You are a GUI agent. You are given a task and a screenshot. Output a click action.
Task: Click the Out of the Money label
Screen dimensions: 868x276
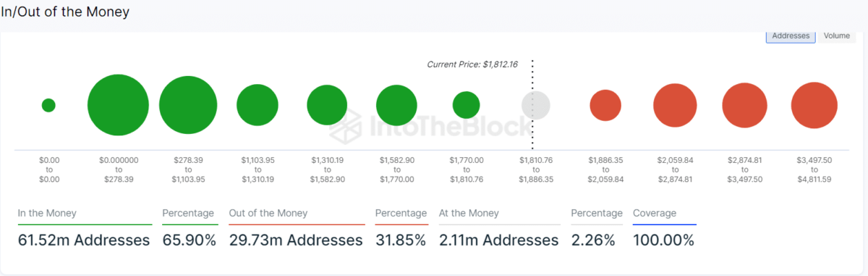coord(268,213)
